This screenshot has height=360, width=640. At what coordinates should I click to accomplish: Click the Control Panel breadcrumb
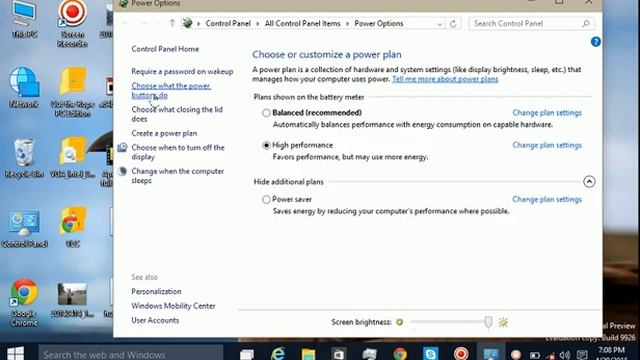coord(228,24)
